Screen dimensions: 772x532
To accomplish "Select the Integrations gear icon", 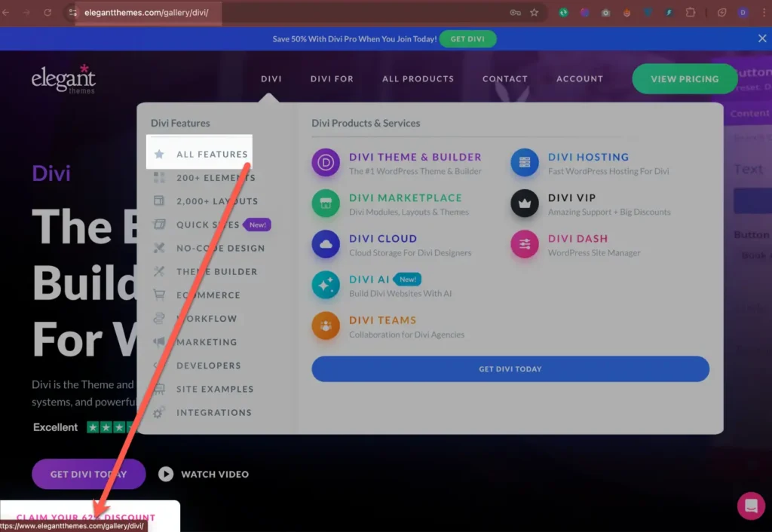I will pos(158,412).
